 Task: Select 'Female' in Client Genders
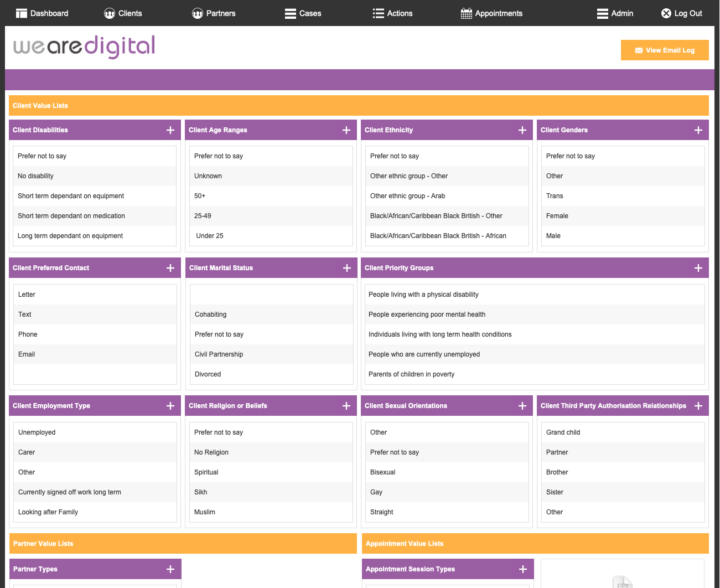623,216
